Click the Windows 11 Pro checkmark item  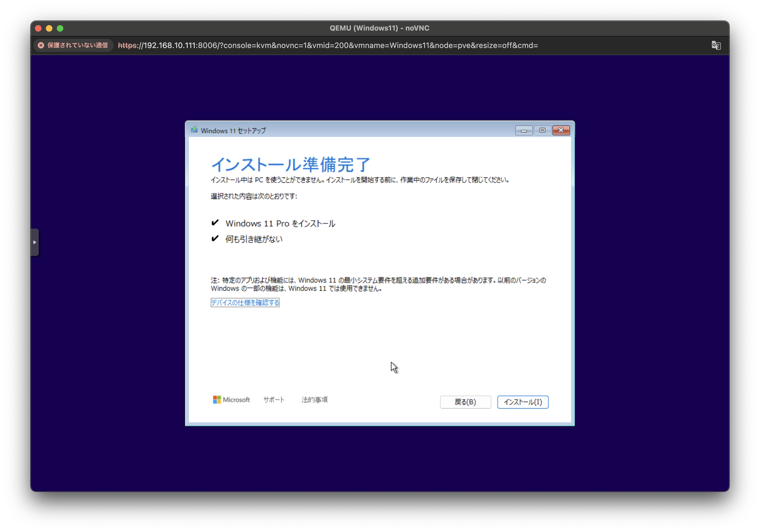[280, 224]
